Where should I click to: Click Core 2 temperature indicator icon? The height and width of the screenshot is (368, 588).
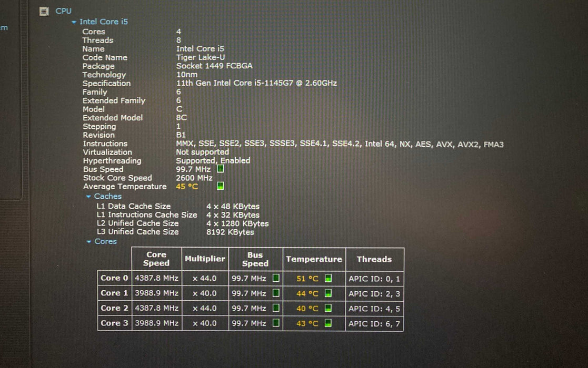click(x=328, y=308)
